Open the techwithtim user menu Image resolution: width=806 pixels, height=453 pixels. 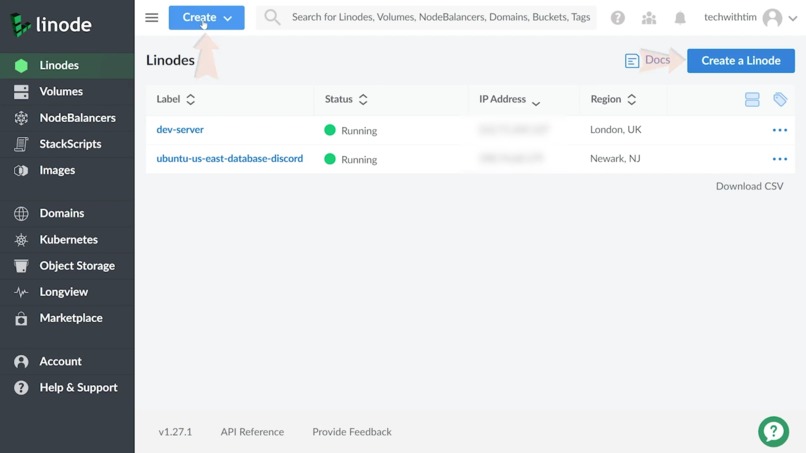[750, 17]
